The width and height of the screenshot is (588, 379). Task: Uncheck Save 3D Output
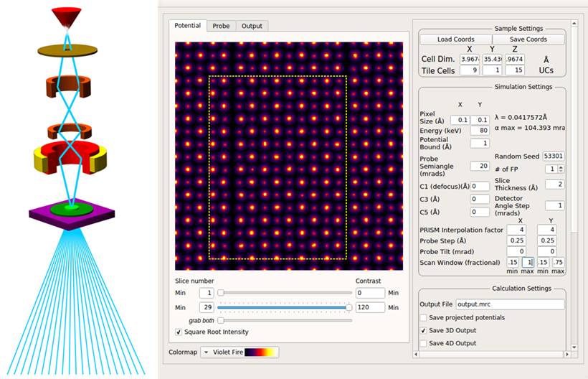tap(423, 331)
